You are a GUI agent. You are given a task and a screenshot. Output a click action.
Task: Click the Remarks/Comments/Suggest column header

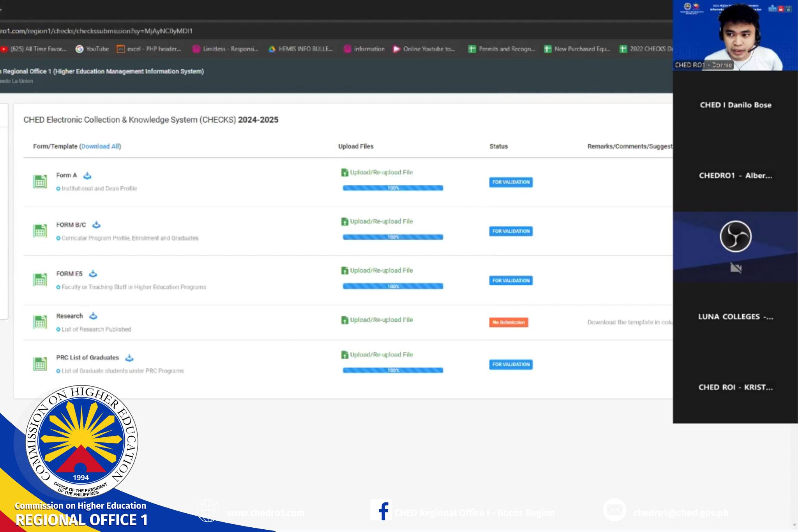click(x=630, y=146)
